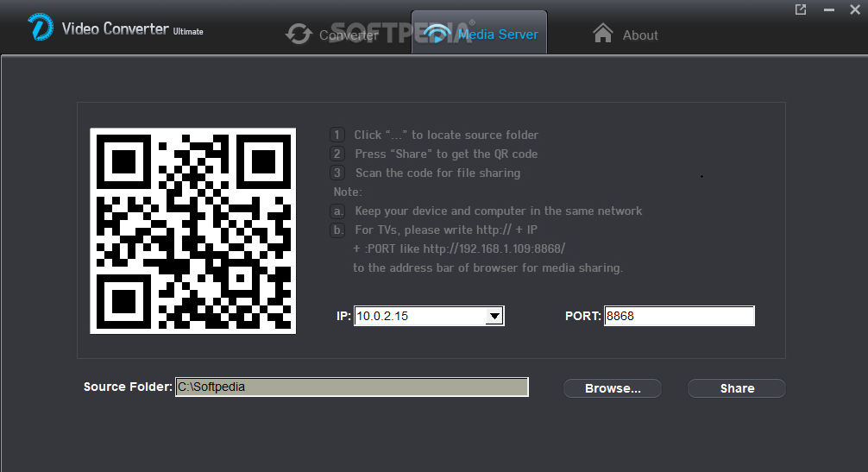Click the "Note:" heading text

click(x=348, y=192)
